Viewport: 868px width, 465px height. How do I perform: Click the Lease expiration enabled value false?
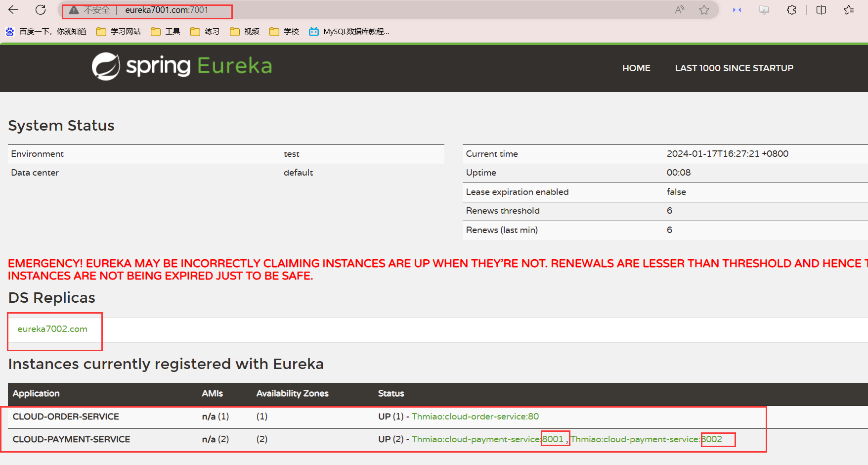pyautogui.click(x=676, y=192)
